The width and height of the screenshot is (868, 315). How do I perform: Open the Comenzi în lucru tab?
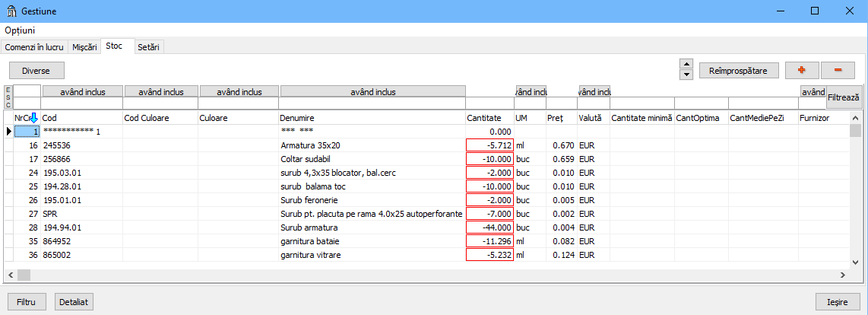click(x=34, y=47)
